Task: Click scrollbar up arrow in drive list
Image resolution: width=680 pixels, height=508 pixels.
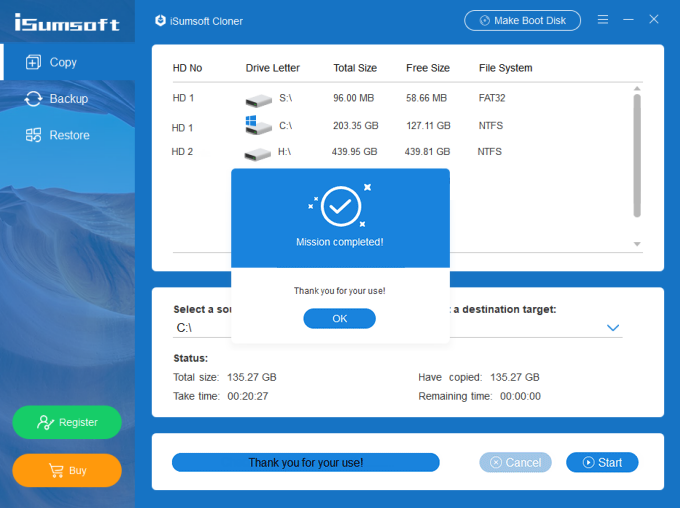Action: click(637, 88)
